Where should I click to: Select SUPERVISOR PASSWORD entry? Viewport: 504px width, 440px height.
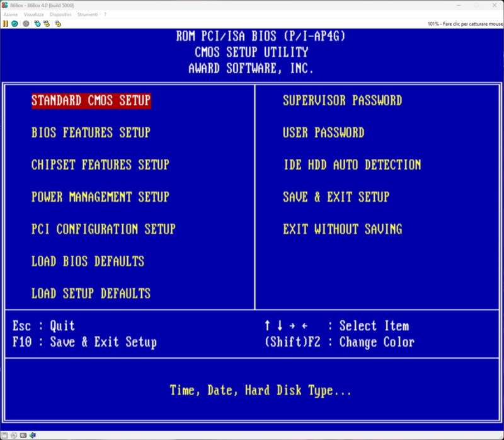point(342,100)
